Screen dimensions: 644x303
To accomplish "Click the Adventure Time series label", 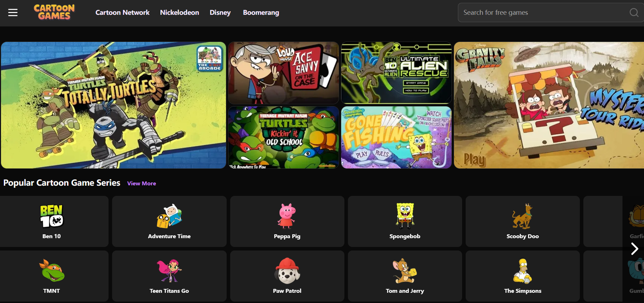I will pos(169,236).
